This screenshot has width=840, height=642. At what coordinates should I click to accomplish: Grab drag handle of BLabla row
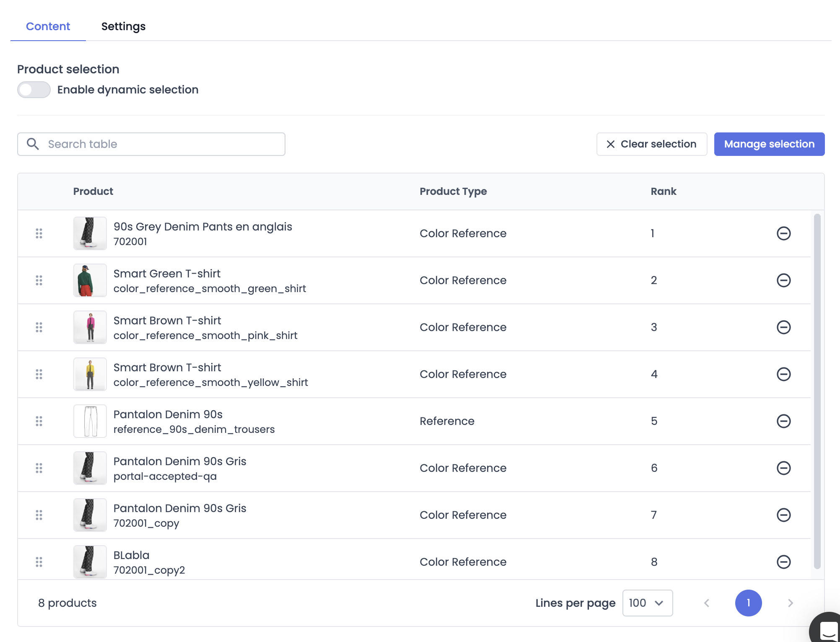point(39,562)
